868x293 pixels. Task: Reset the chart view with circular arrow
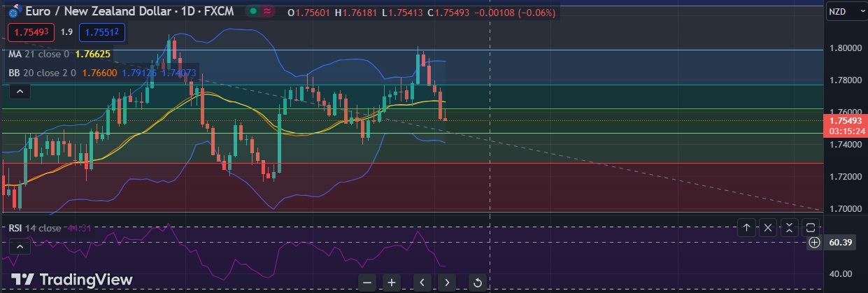(x=477, y=282)
